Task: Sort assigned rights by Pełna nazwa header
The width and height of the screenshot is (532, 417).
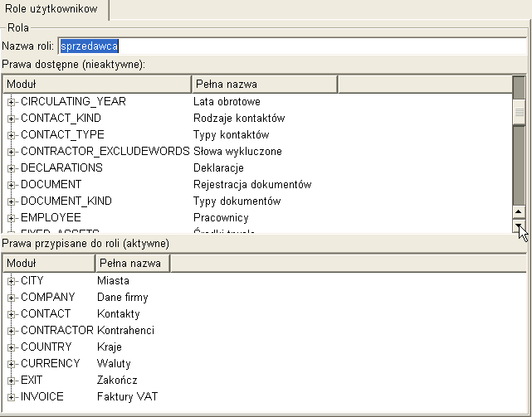Action: point(133,263)
